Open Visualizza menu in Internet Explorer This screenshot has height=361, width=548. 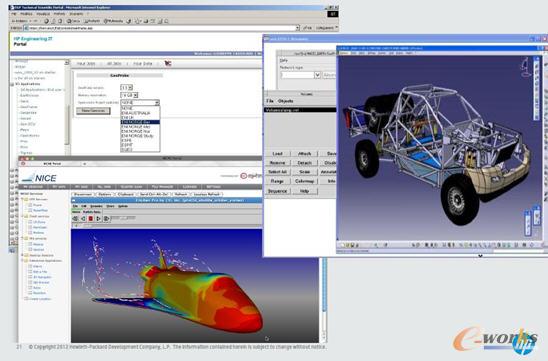pyautogui.click(x=43, y=14)
